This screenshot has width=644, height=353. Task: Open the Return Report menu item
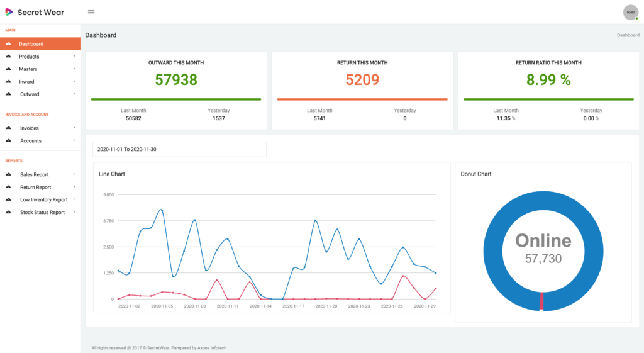[35, 188]
